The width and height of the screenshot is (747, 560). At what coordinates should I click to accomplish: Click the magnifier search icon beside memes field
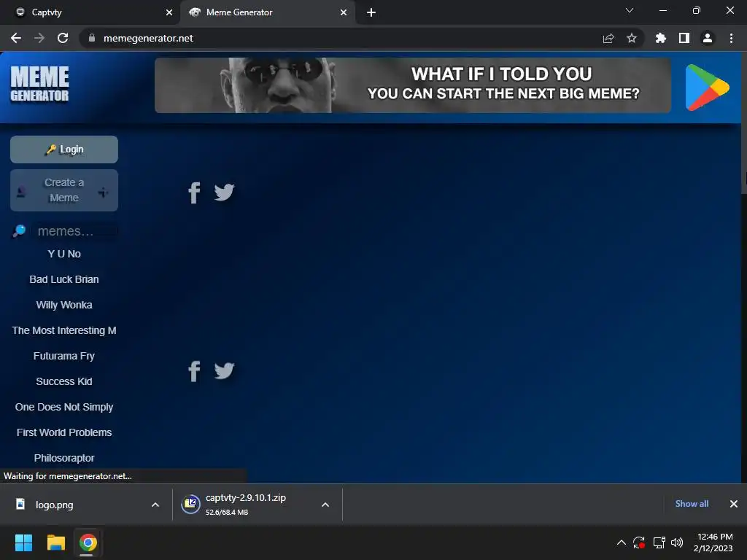tap(19, 231)
